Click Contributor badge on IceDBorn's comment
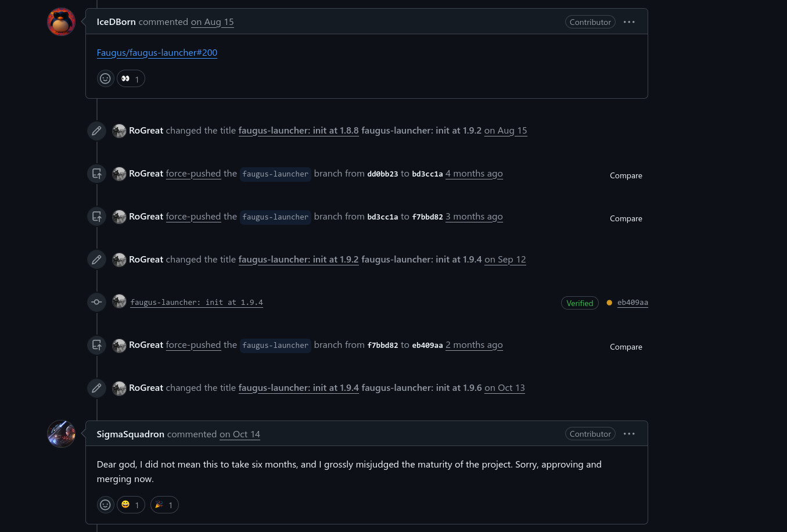Image resolution: width=787 pixels, height=532 pixels. tap(590, 22)
